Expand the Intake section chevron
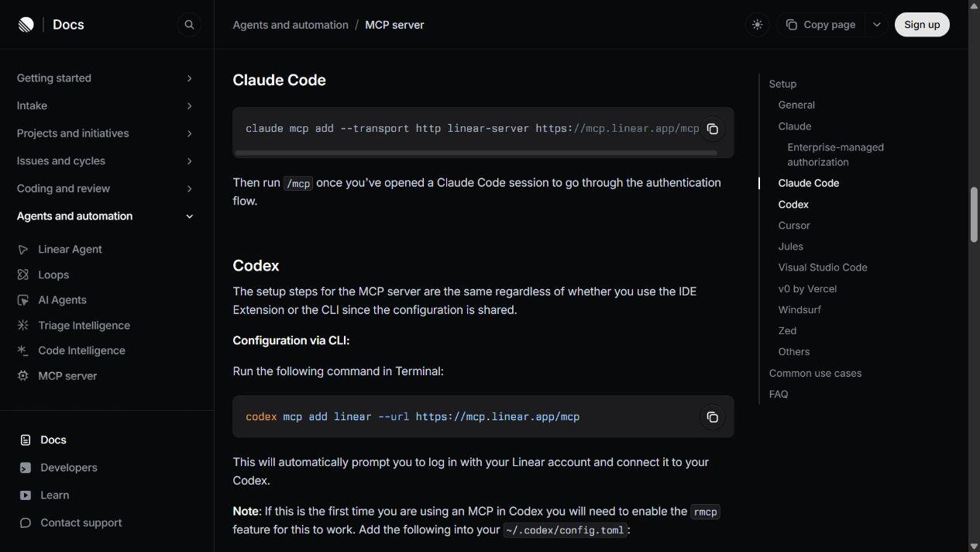Viewport: 980px width, 552px height. click(x=189, y=106)
